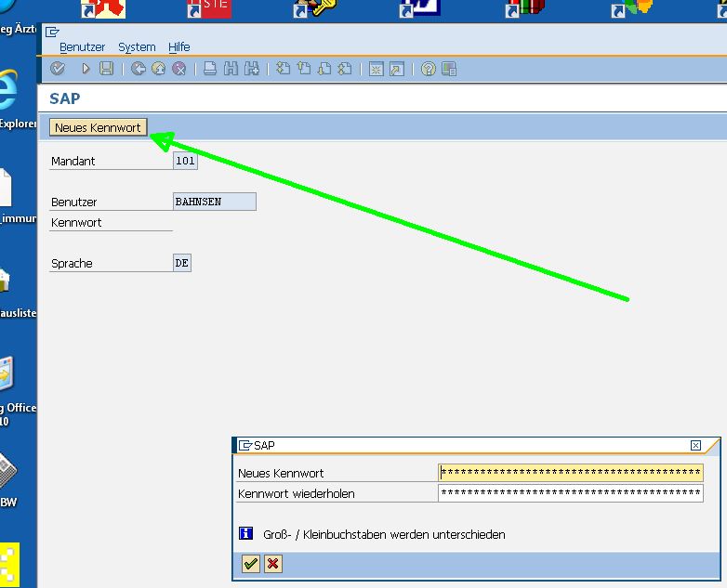Click the green Enter checkmark toolbar icon
This screenshot has height=588, width=727.
pyautogui.click(x=58, y=69)
